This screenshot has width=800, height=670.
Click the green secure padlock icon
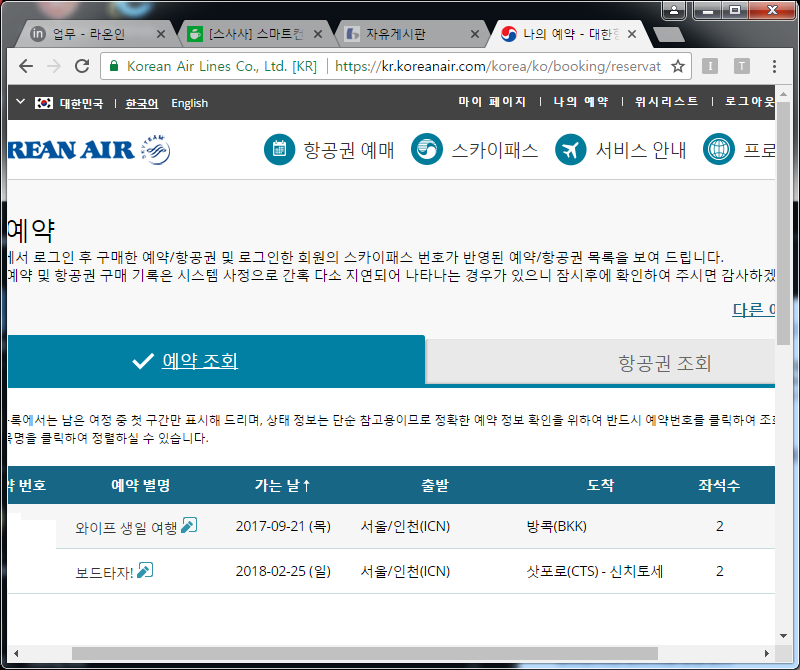pyautogui.click(x=114, y=66)
